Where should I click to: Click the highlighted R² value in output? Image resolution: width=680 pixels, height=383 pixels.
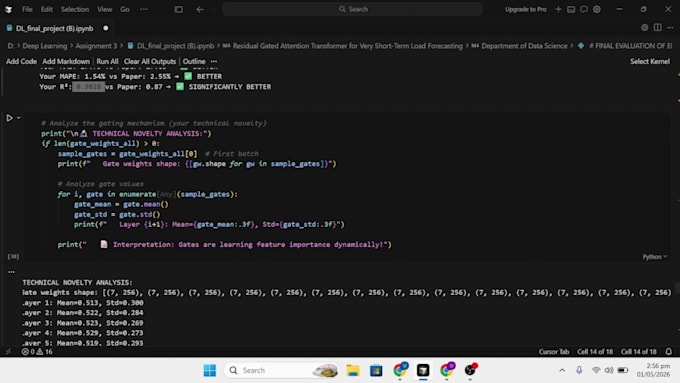pos(88,87)
